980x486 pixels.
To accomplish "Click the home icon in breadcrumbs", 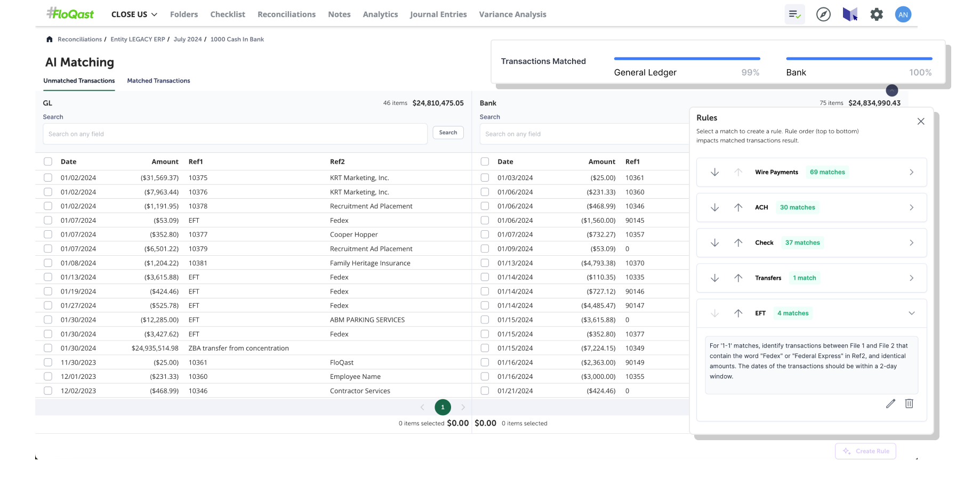I will click(50, 39).
